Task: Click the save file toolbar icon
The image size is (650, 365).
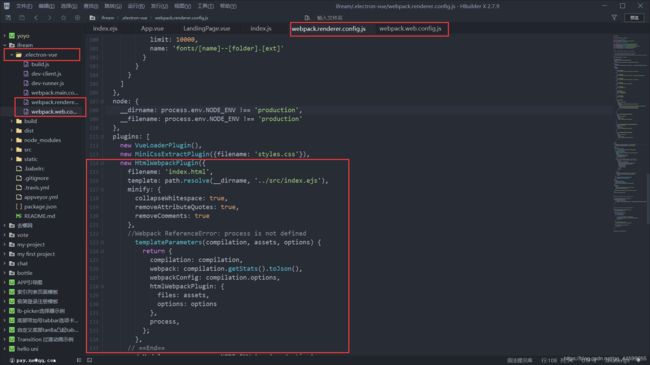Action: click(x=22, y=18)
